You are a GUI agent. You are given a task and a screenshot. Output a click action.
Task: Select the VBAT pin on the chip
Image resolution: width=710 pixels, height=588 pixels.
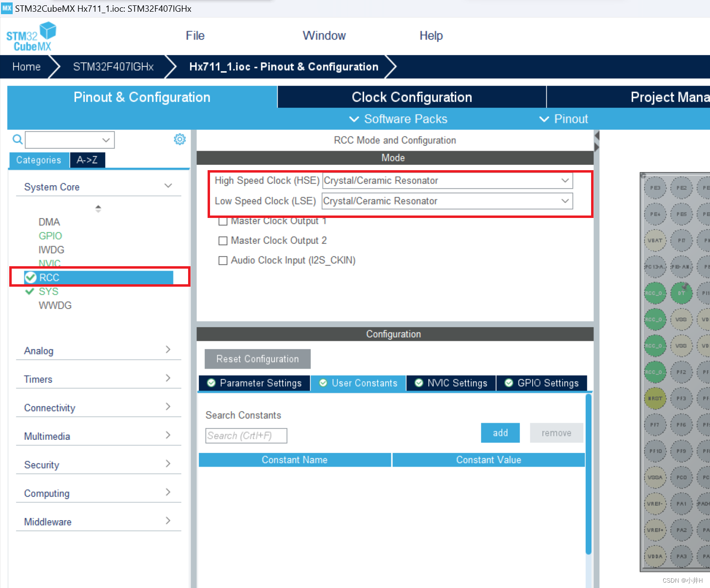point(655,240)
